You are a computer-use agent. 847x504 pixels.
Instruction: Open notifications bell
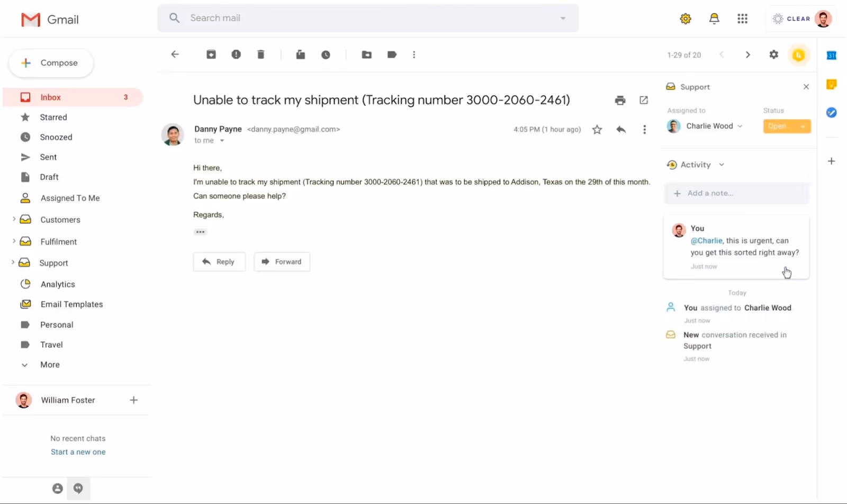point(714,19)
